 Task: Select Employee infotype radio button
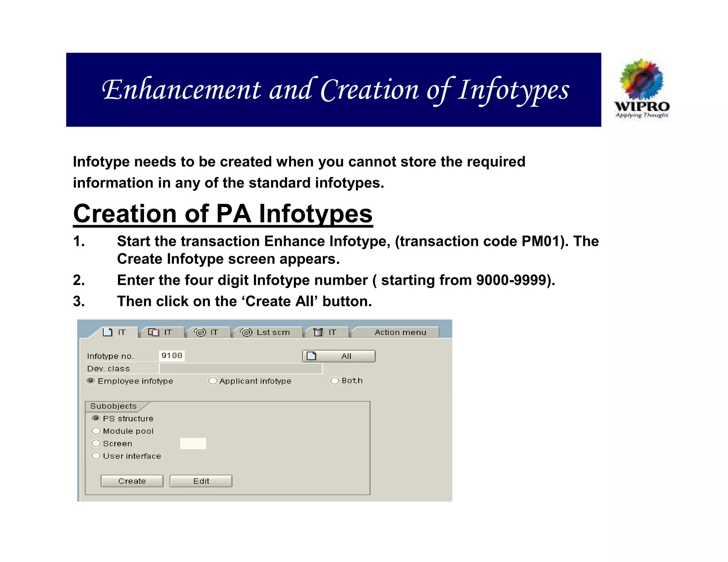coord(91,381)
